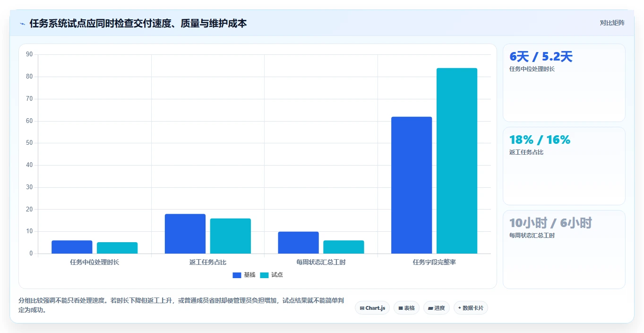This screenshot has width=644, height=333.
Task: Click the 返工任务占比 caption in the second card
Action: pos(526,152)
